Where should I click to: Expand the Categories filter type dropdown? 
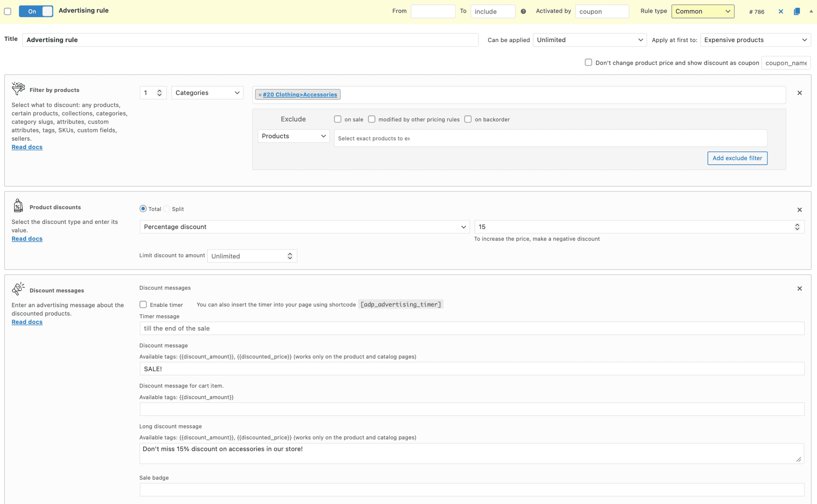[x=207, y=93]
